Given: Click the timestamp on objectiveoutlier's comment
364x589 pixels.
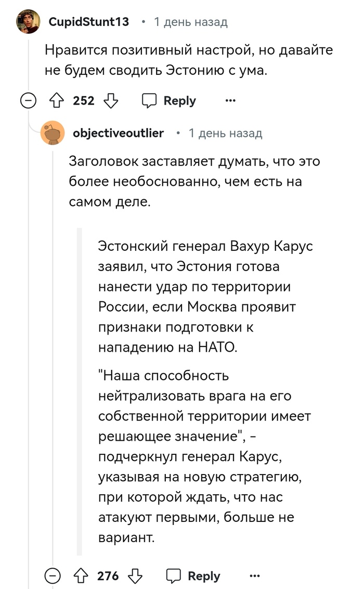Looking at the screenshot, I should [x=225, y=134].
